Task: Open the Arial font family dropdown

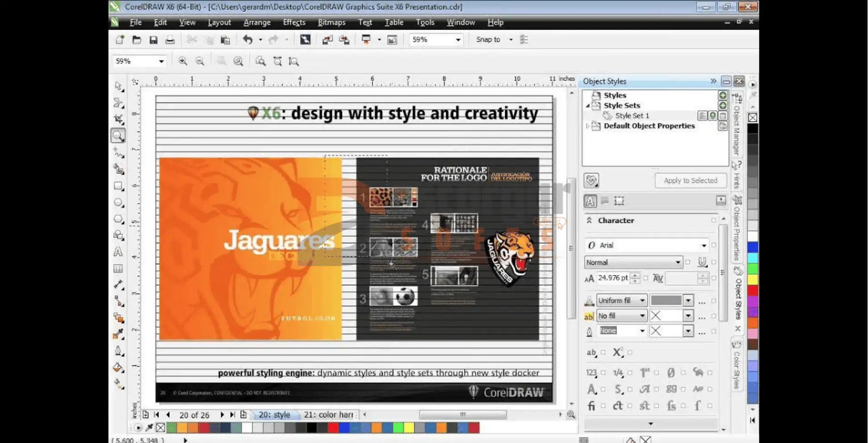Action: pyautogui.click(x=704, y=246)
